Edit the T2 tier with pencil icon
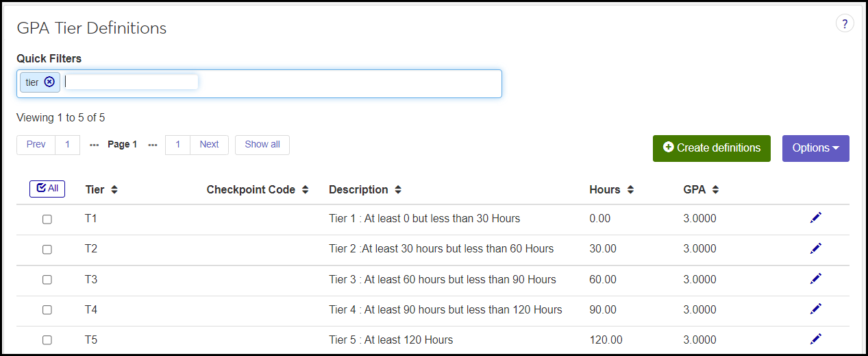This screenshot has height=356, width=868. pyautogui.click(x=815, y=248)
